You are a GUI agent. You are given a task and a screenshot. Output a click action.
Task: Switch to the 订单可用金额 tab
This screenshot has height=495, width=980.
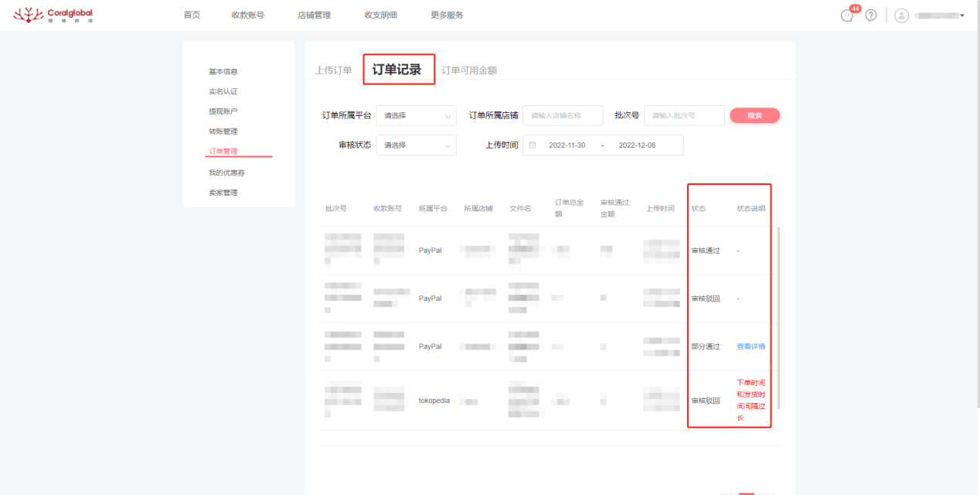coord(469,69)
